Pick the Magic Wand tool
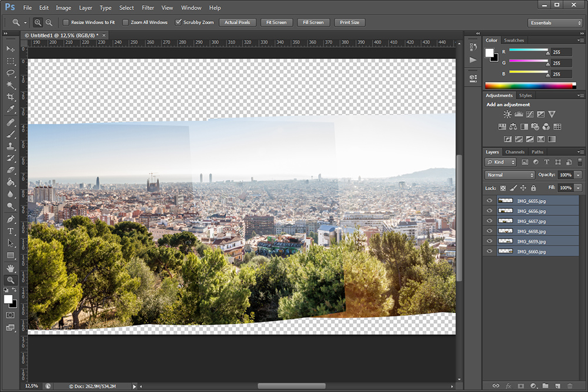Screen dimensions: 588x392 point(11,85)
